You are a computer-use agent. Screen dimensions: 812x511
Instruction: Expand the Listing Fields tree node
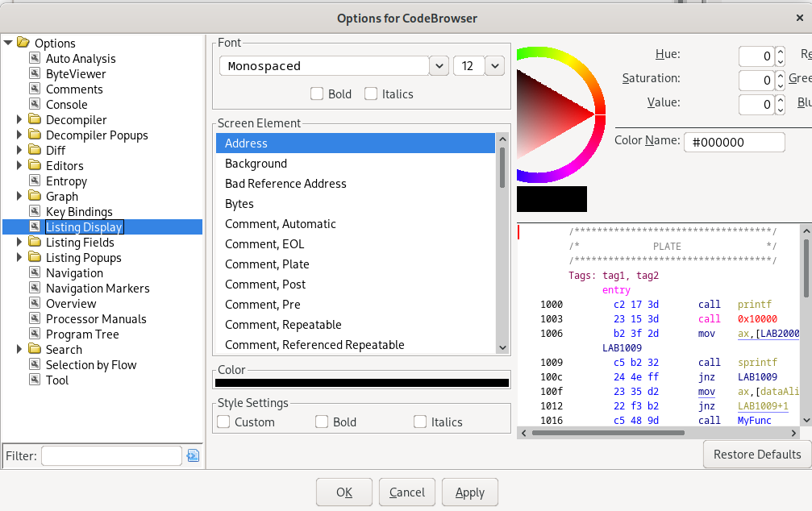pos(19,242)
